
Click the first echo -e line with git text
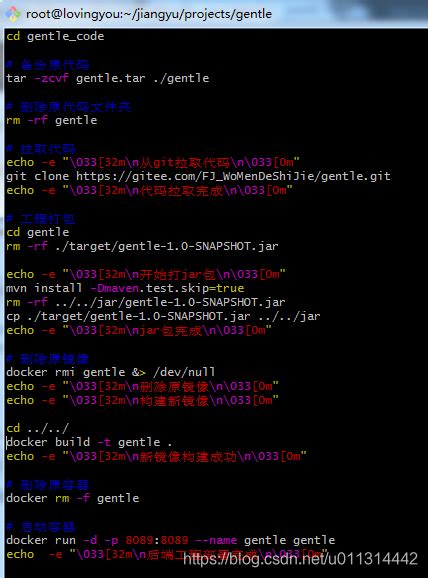(153, 162)
